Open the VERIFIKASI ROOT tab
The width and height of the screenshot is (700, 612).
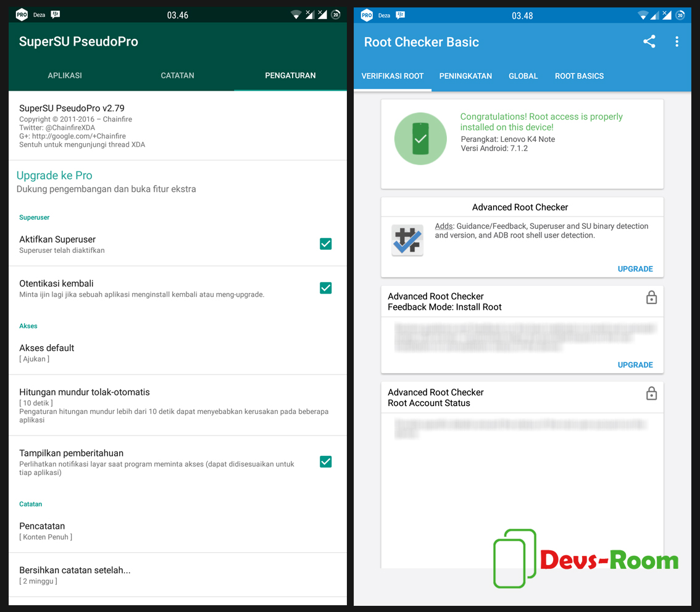[x=393, y=76]
